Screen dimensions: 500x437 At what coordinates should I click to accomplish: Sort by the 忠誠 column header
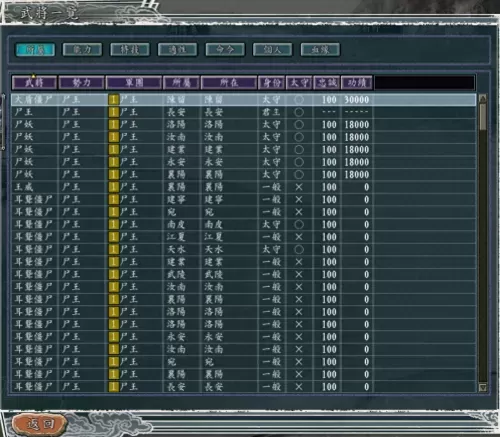pyautogui.click(x=327, y=83)
